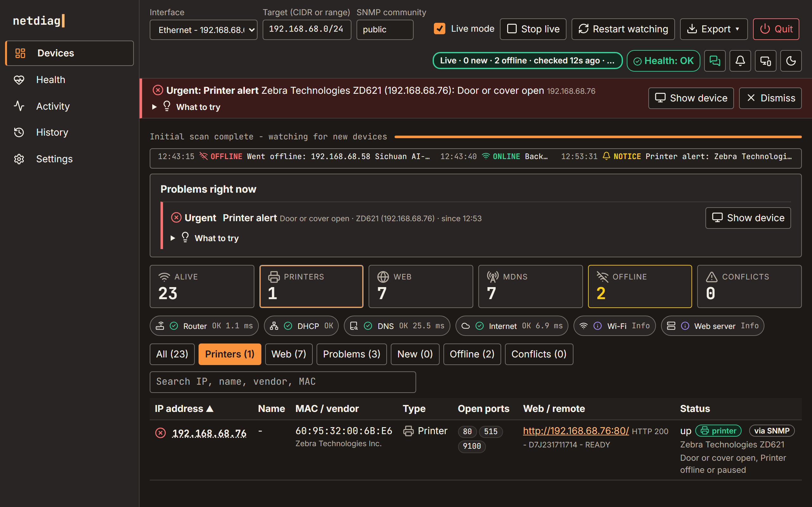Open Activity from the pulse icon
Viewport: 812px width, 507px height.
coord(19,106)
